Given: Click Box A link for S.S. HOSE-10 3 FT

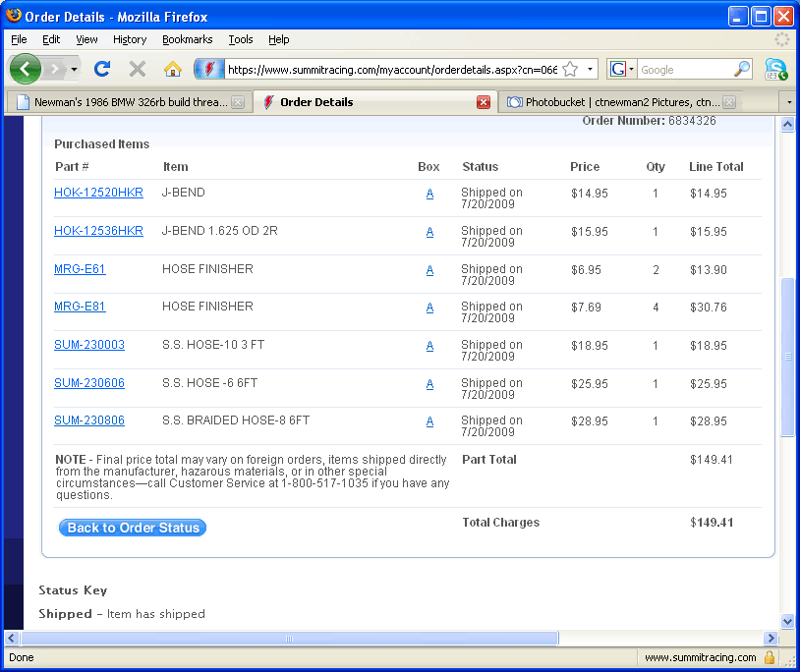Looking at the screenshot, I should tap(429, 346).
